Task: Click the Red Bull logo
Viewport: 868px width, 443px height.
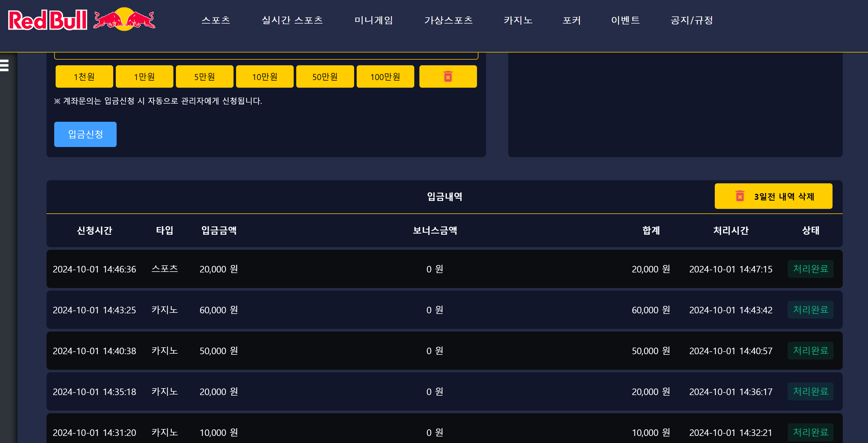Action: coord(81,20)
